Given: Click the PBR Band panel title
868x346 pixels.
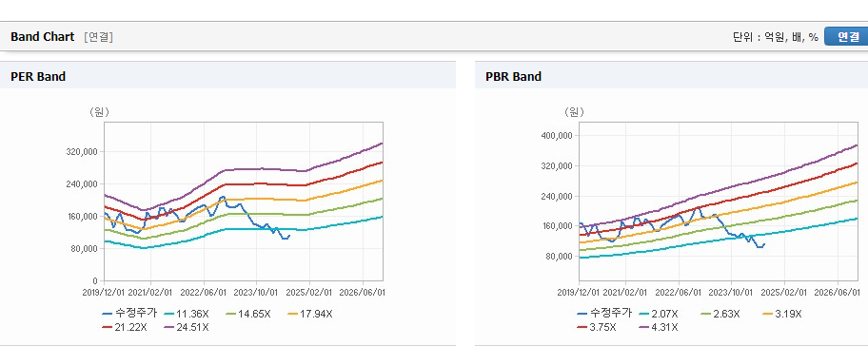Looking at the screenshot, I should pyautogui.click(x=513, y=76).
